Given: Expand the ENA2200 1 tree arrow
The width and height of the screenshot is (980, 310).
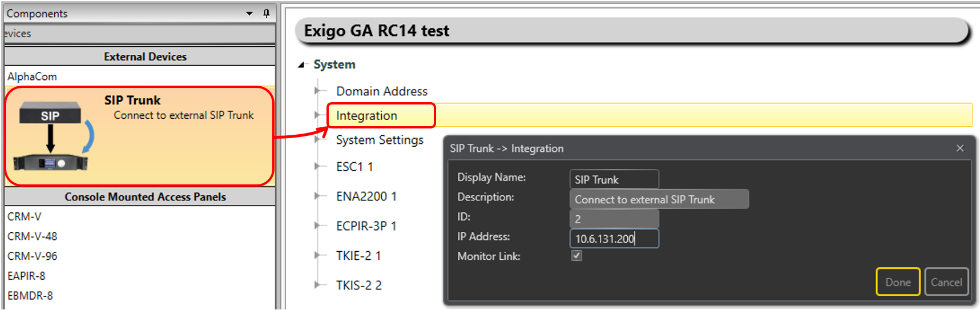Looking at the screenshot, I should pyautogui.click(x=317, y=196).
